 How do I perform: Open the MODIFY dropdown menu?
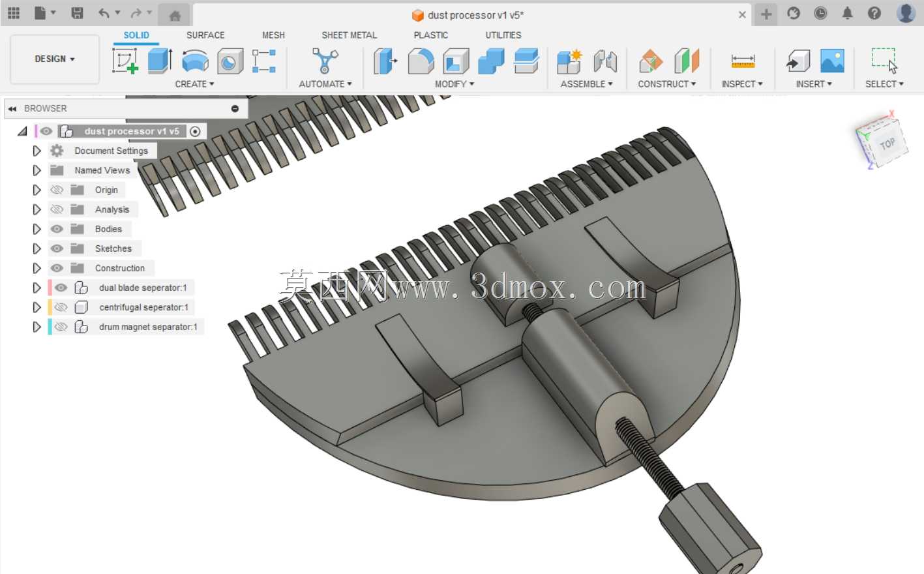(x=455, y=84)
